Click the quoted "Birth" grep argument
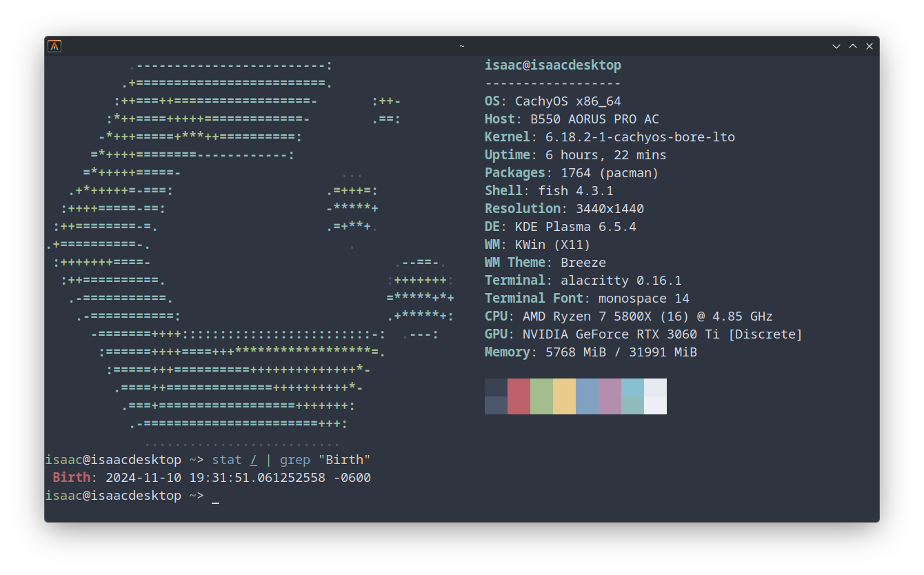 345,460
